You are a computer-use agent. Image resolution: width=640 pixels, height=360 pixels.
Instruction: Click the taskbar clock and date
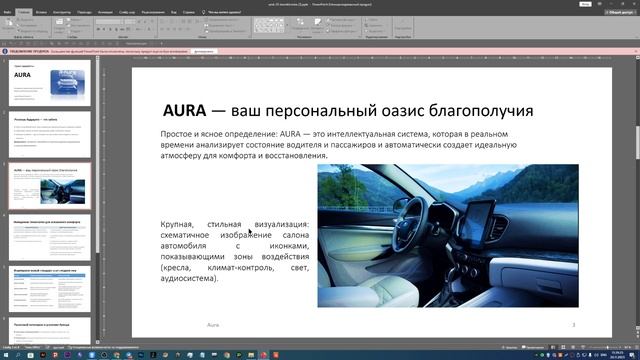617,356
